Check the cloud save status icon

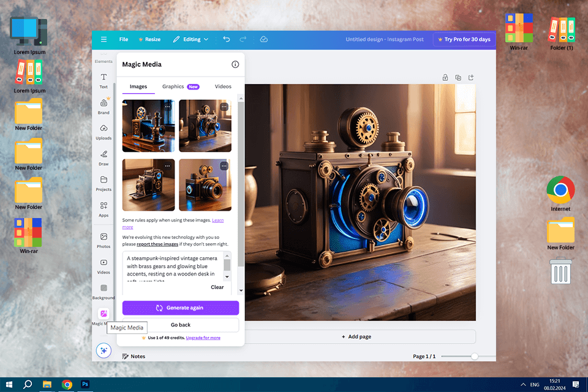pyautogui.click(x=263, y=39)
